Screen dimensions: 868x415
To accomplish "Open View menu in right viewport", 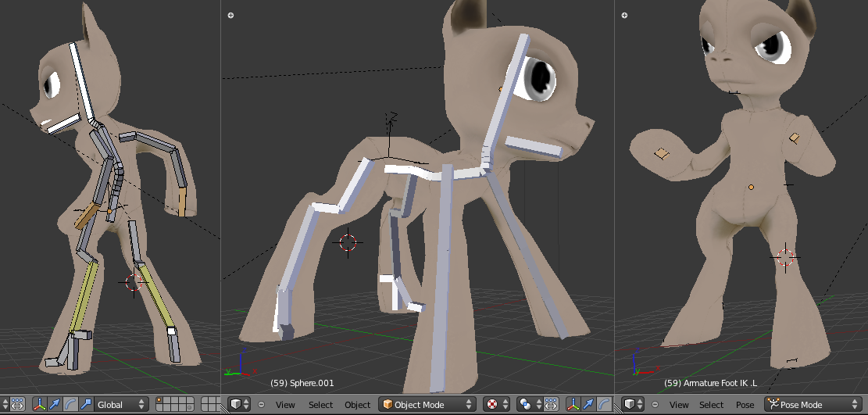I will (x=679, y=405).
